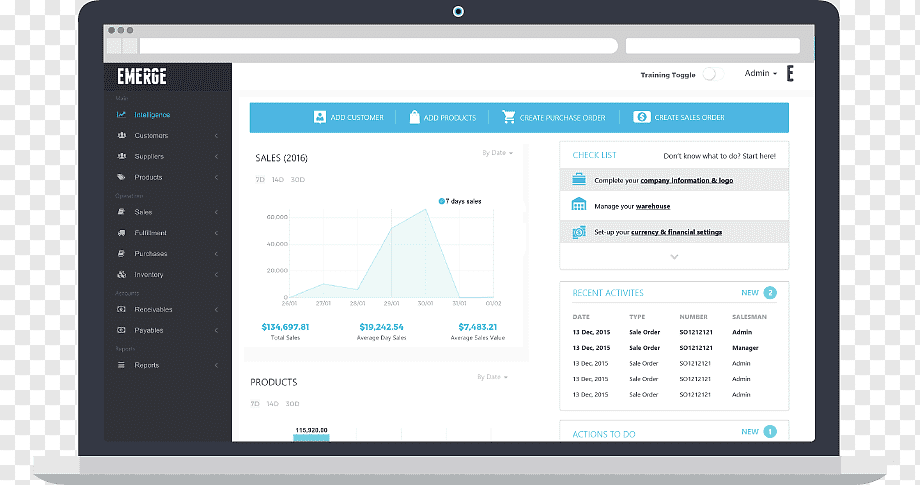The width and height of the screenshot is (920, 485).
Task: Click the Add Customer person icon
Action: [x=320, y=117]
